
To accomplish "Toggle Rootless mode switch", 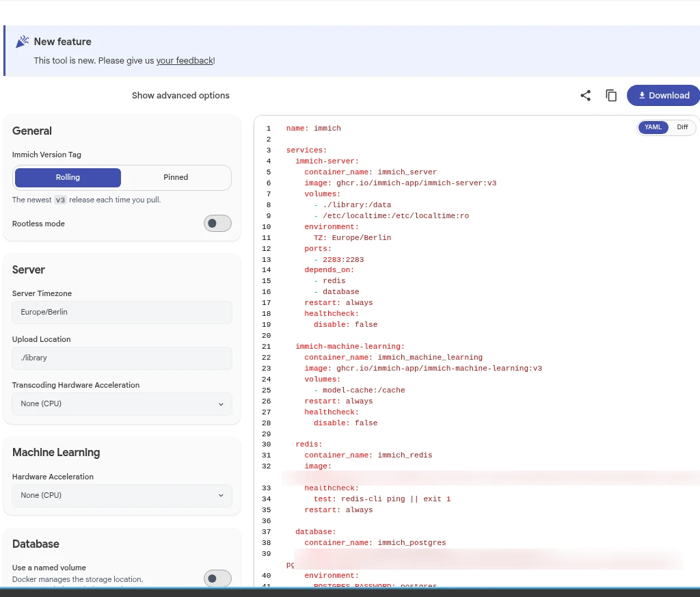I will point(217,223).
